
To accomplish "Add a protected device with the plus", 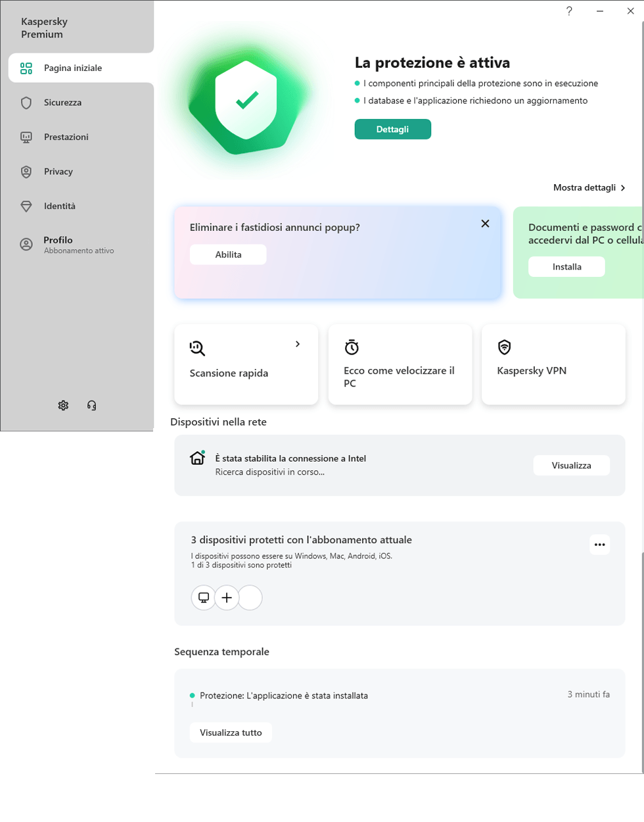I will 226,597.
